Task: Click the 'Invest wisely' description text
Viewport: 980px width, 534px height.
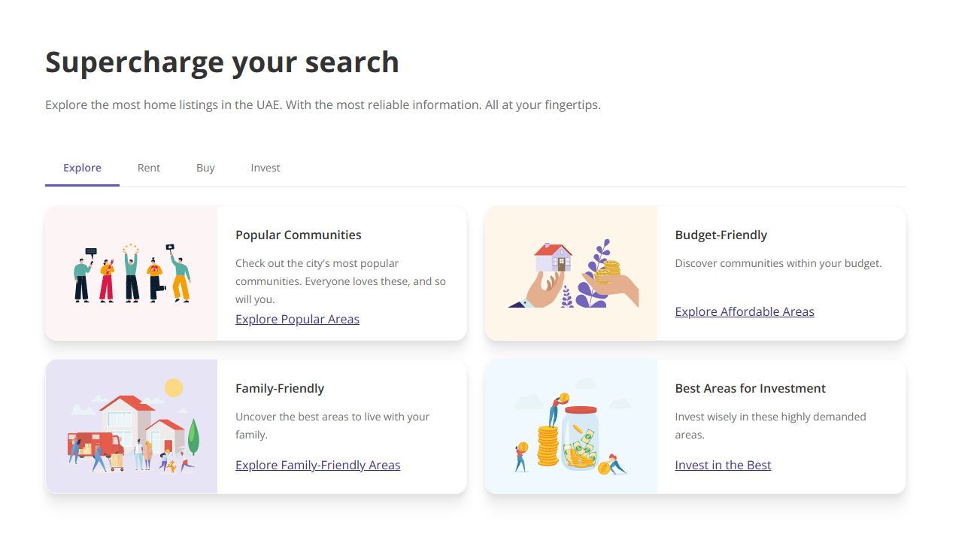Action: 770,425
